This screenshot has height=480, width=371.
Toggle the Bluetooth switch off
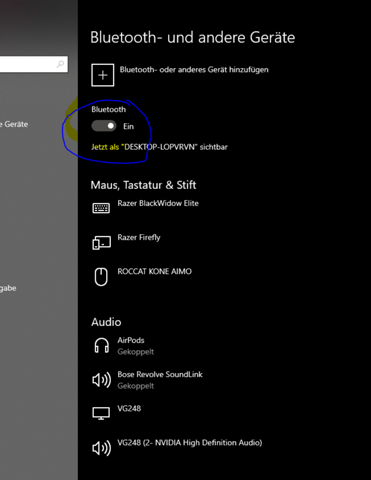(104, 126)
